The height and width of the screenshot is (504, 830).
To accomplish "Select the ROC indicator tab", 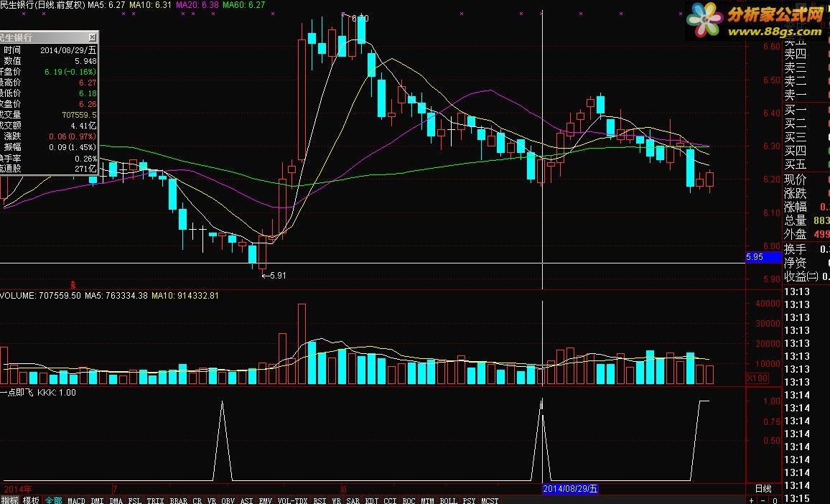I will point(409,500).
